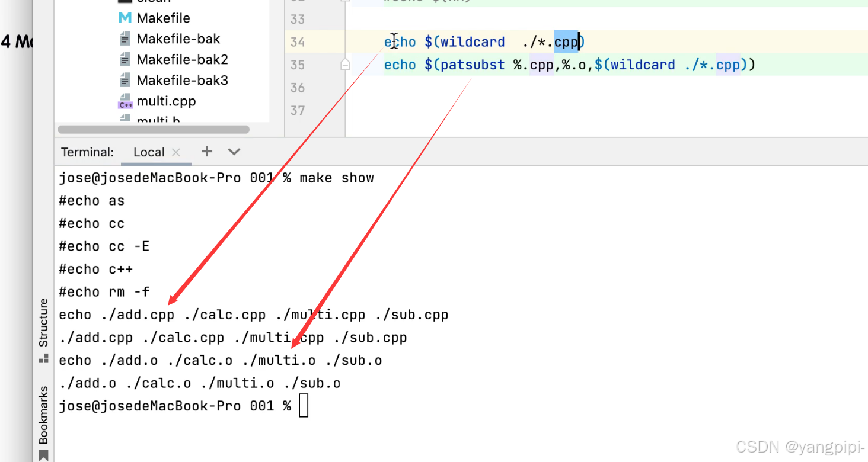Open the Structure tool window
This screenshot has width=868, height=462.
pos(43,323)
